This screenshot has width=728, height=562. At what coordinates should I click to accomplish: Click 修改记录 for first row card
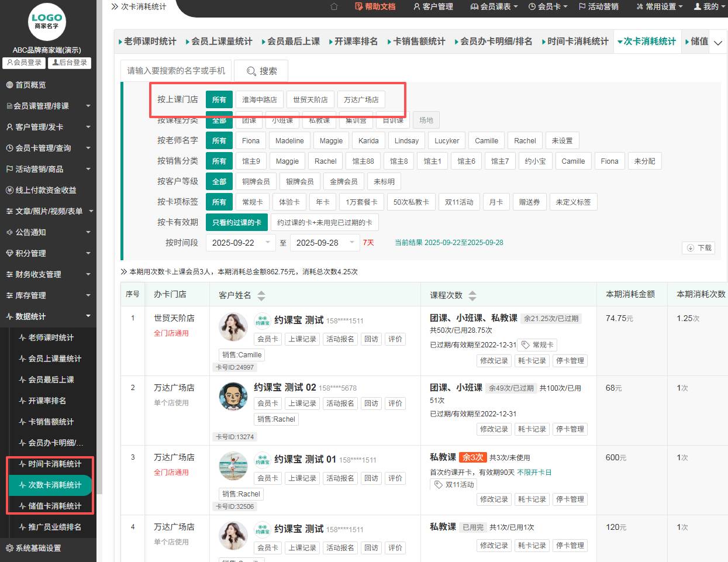(494, 361)
